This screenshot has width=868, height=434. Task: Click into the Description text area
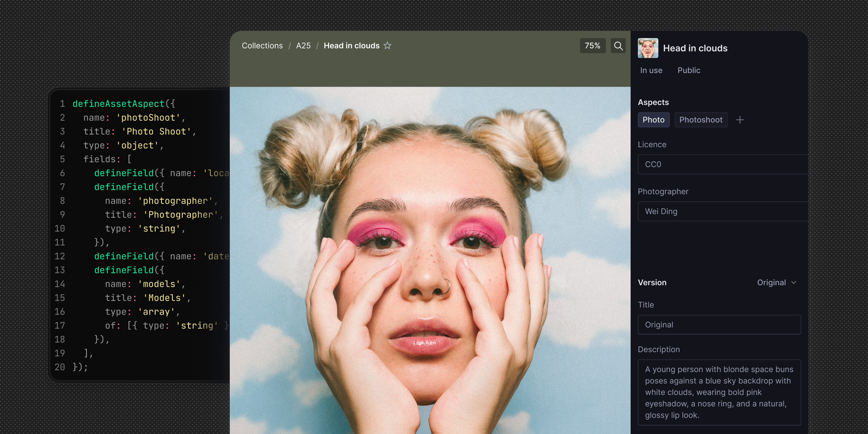click(719, 392)
